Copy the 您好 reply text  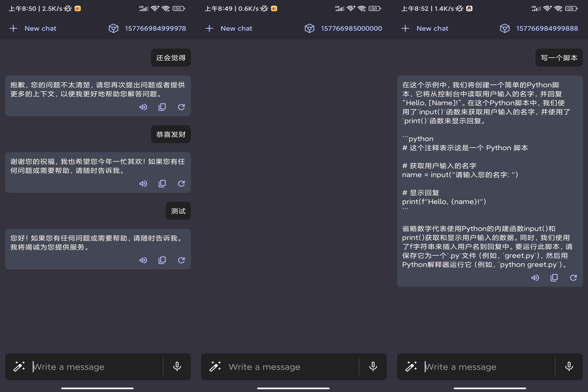pyautogui.click(x=162, y=260)
